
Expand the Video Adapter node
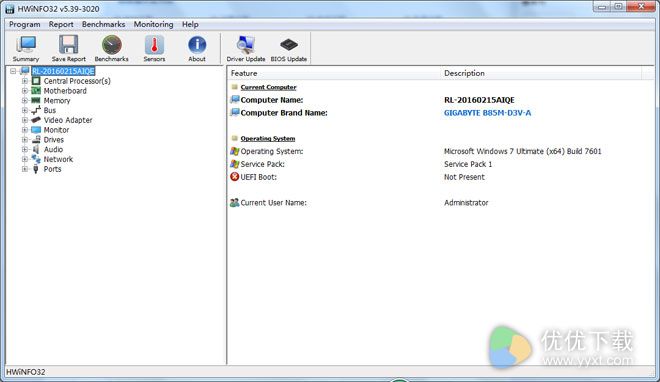[25, 120]
